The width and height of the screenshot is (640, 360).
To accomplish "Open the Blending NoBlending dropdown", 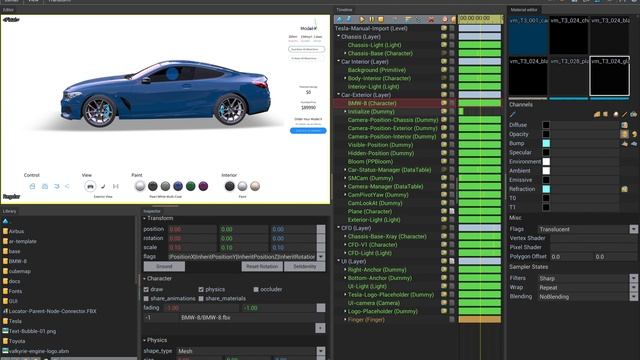I will tap(633, 297).
